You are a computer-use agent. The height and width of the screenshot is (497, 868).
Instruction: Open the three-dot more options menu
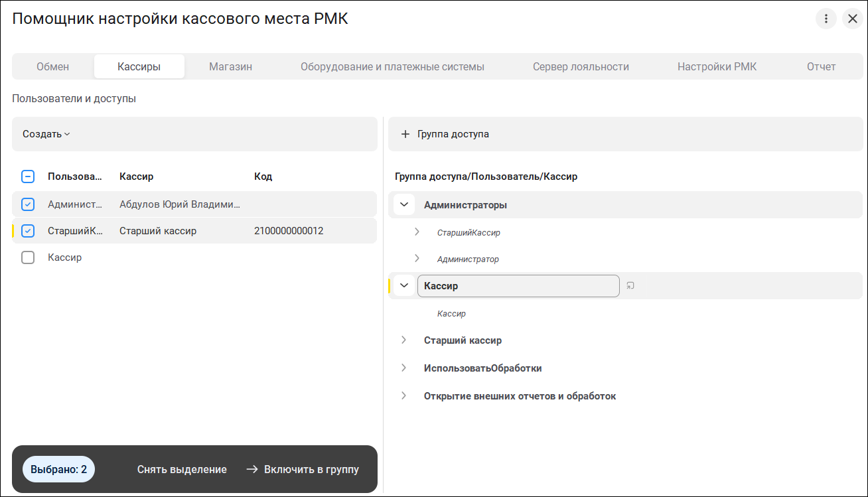tap(826, 19)
